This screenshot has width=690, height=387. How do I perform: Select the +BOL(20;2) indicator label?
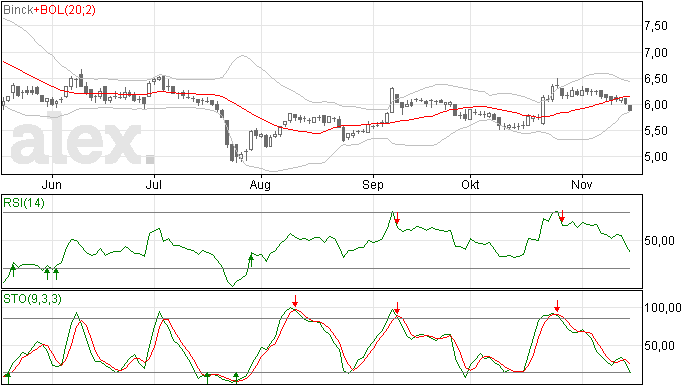coord(64,10)
